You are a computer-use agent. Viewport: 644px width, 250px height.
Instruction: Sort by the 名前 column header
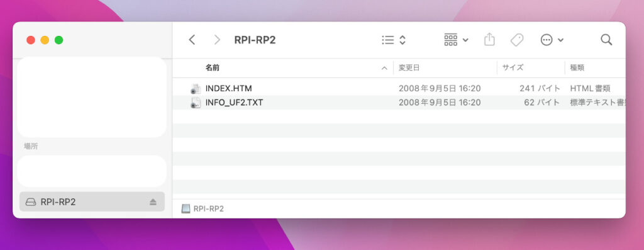coord(213,68)
